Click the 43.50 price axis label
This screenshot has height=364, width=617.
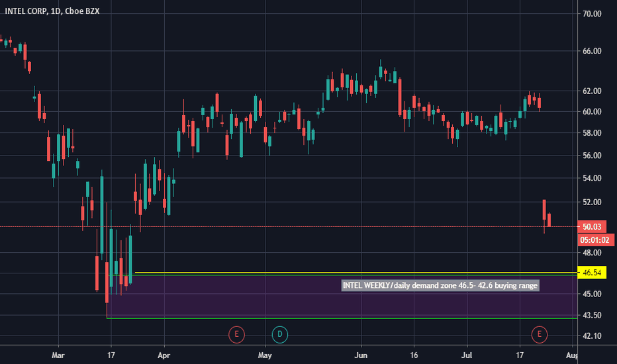(x=592, y=315)
